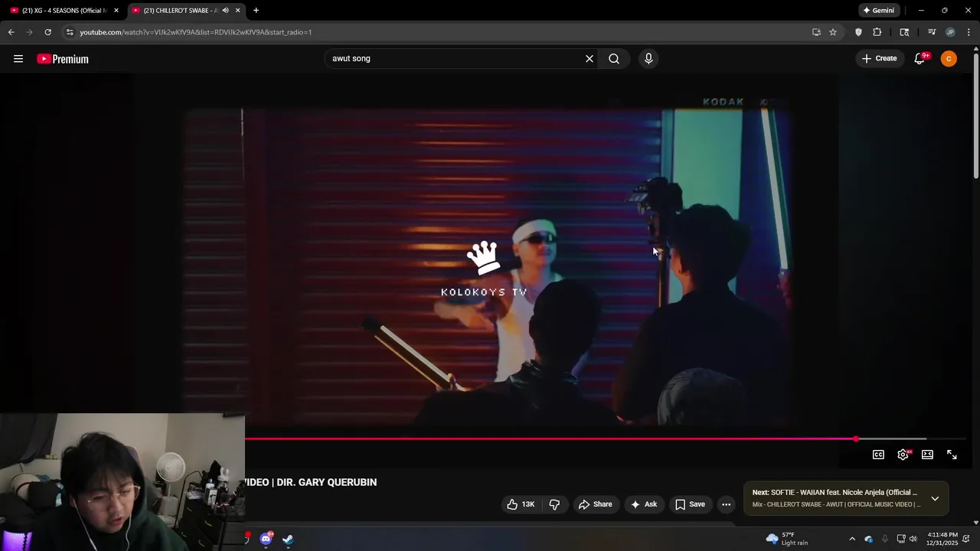Open the shield extension icon
Viewport: 980px width, 551px height.
[x=858, y=32]
